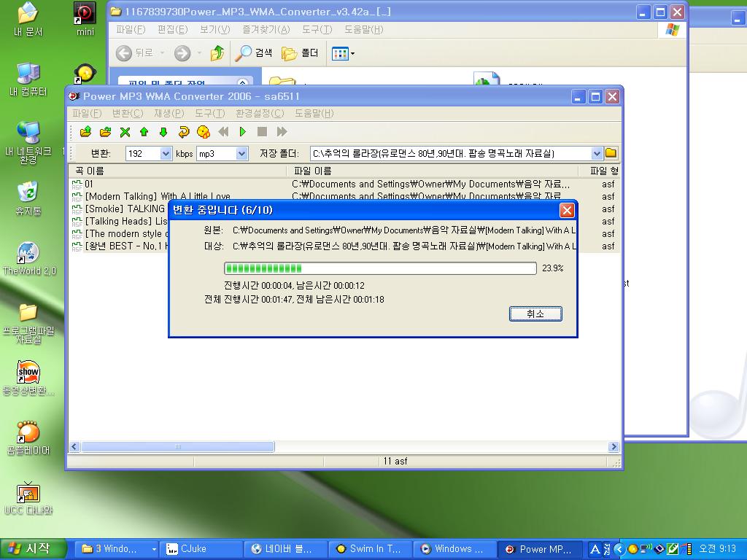This screenshot has height=560, width=747.
Task: Open the 도움말(H) menu in converter
Action: click(314, 113)
